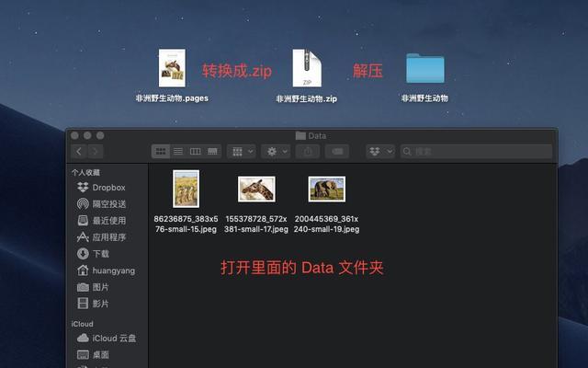Viewport: 588px width, 368px height.
Task: Click filename 155378728_572x381-small-17.jpeg
Action: (256, 224)
